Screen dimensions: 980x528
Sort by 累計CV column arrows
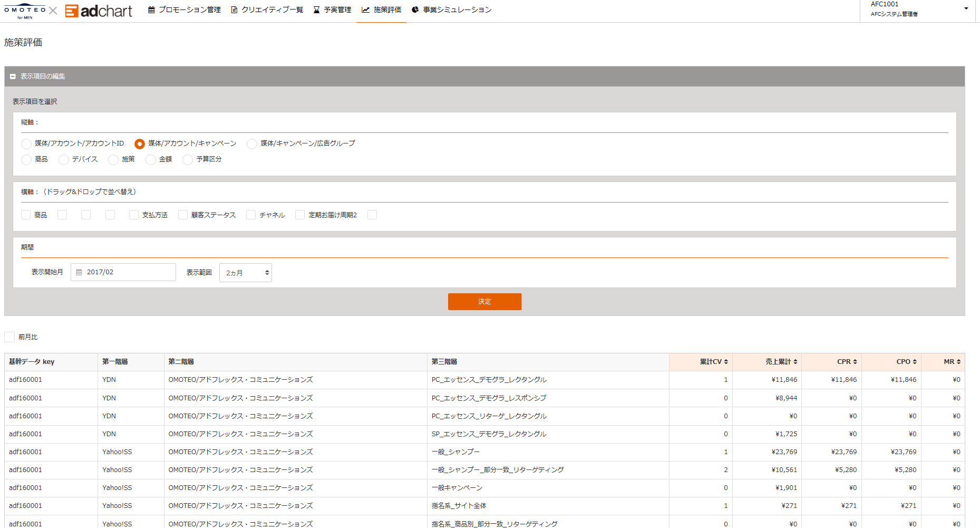(726, 362)
